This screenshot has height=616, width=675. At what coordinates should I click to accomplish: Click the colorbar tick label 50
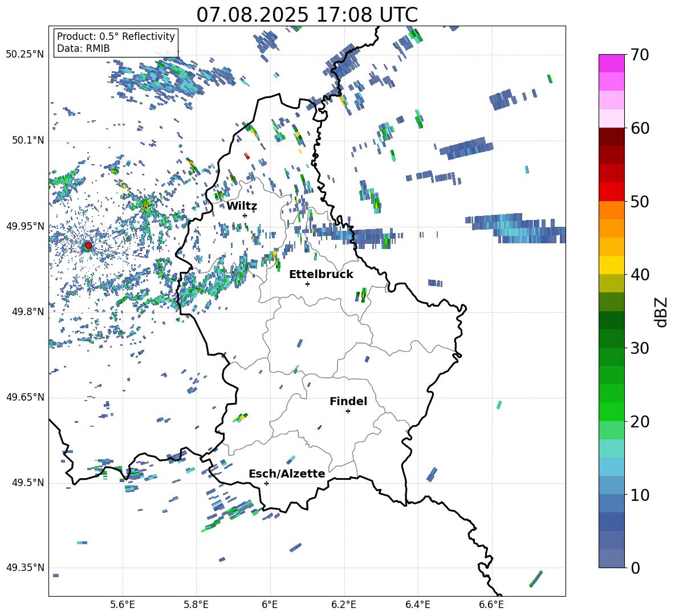pos(640,202)
